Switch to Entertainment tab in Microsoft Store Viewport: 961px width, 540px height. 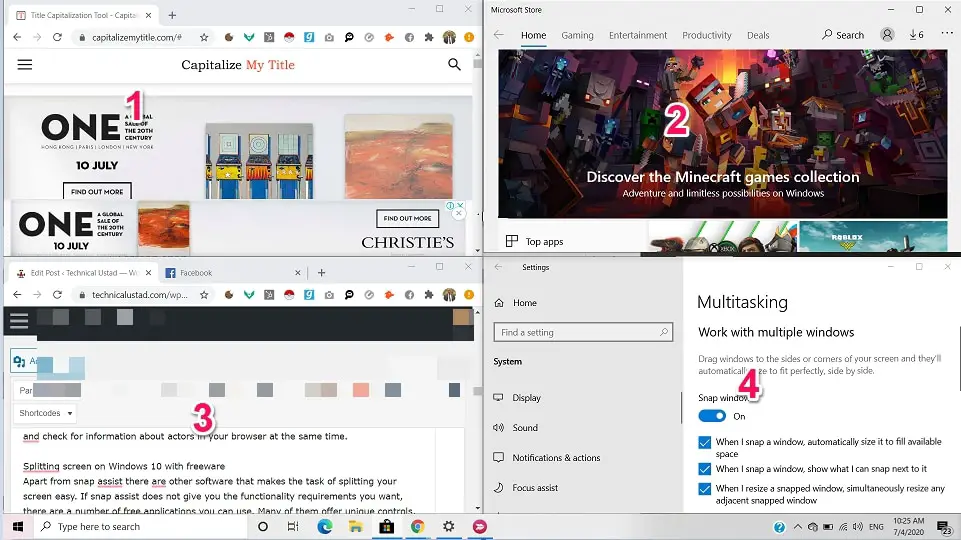pyautogui.click(x=638, y=35)
